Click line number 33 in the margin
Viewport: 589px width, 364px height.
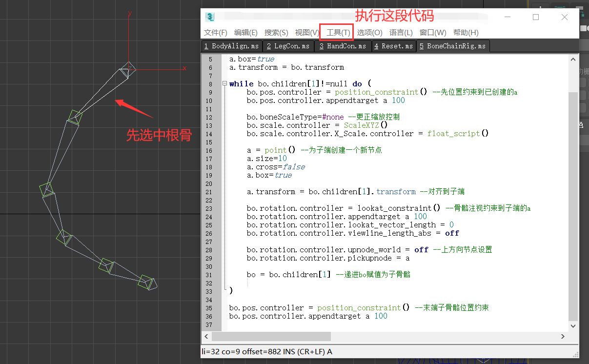(x=209, y=291)
